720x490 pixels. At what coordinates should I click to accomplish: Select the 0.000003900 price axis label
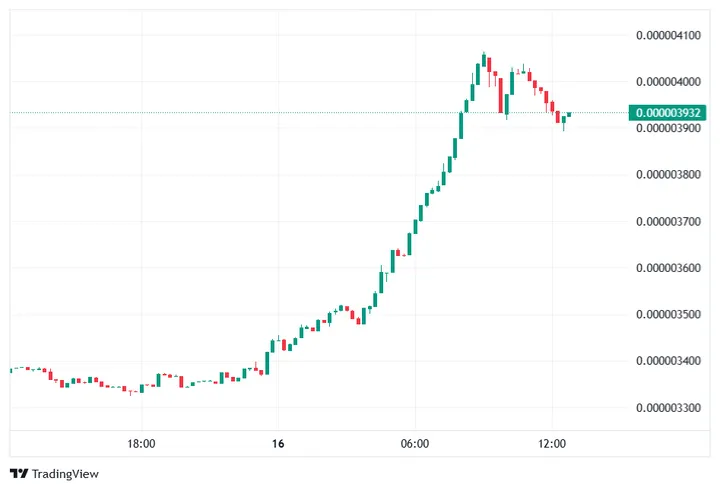click(x=668, y=128)
